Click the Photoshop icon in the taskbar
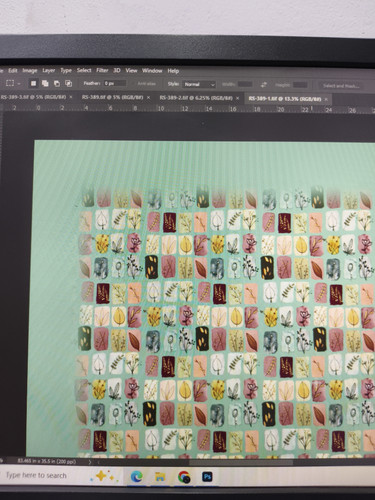The width and height of the screenshot is (375, 500). [x=207, y=477]
